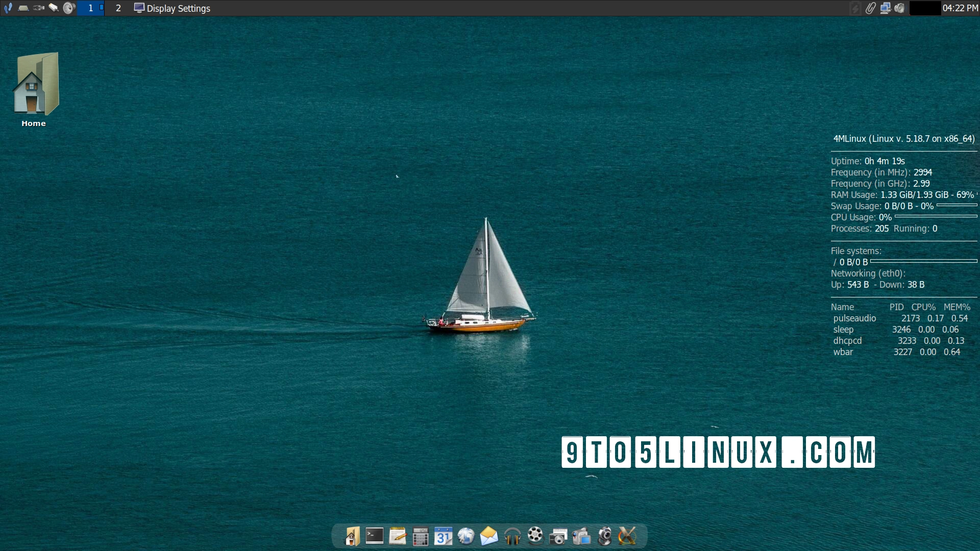Start the webcam application from the dock
This screenshot has height=551, width=980.
point(605,536)
